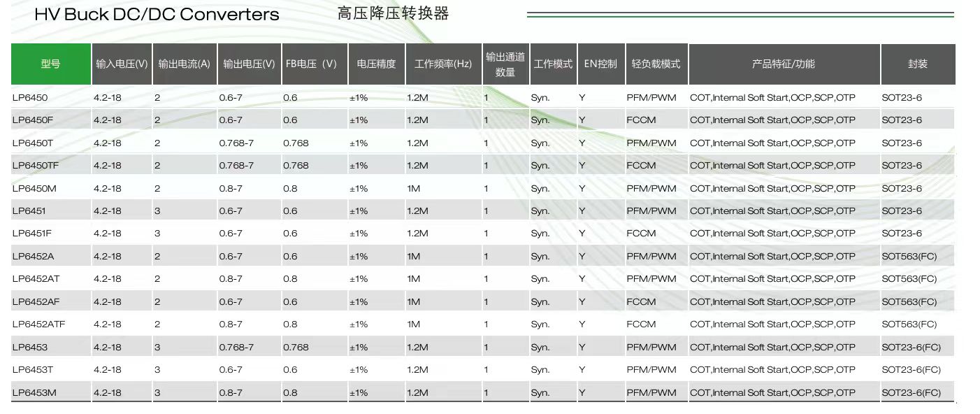980x414 pixels.
Task: Select model cell LP6450TF
Action: pyautogui.click(x=36, y=166)
